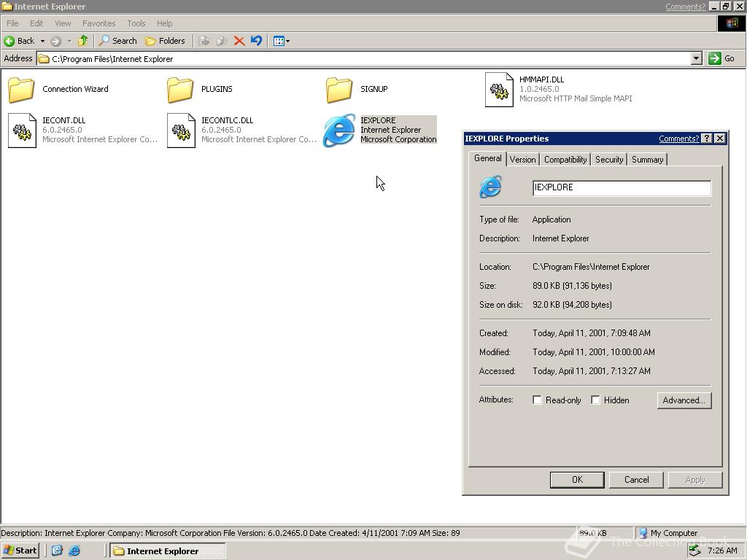Open the Favorites menu
Image resolution: width=747 pixels, height=560 pixels.
tap(99, 23)
